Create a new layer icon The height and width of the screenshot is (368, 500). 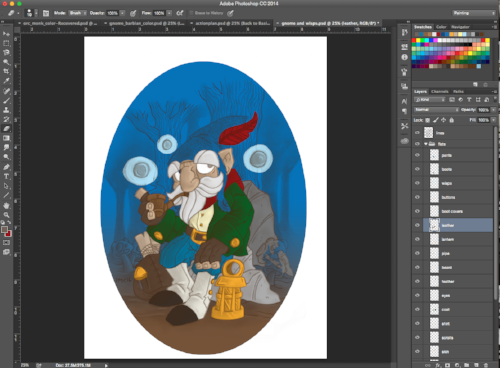click(x=476, y=365)
